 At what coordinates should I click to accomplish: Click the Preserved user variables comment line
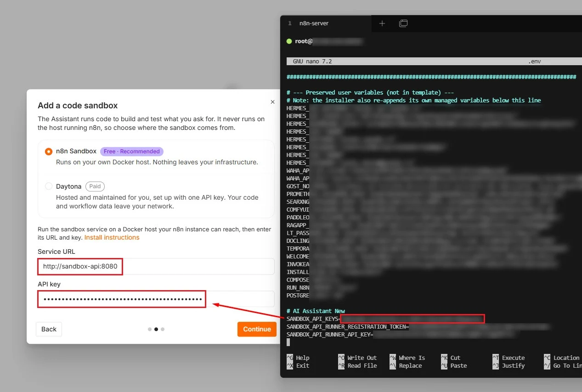[370, 92]
